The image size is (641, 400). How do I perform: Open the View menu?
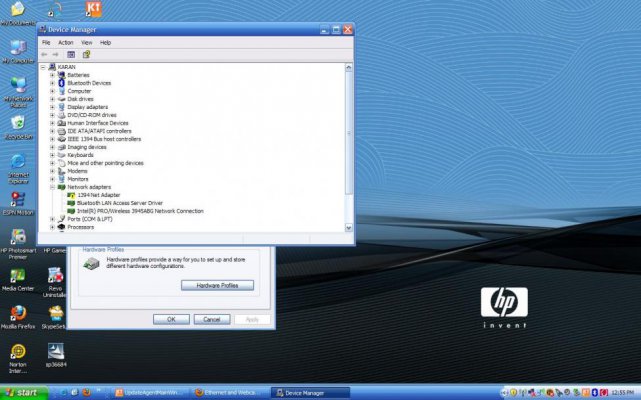click(86, 43)
